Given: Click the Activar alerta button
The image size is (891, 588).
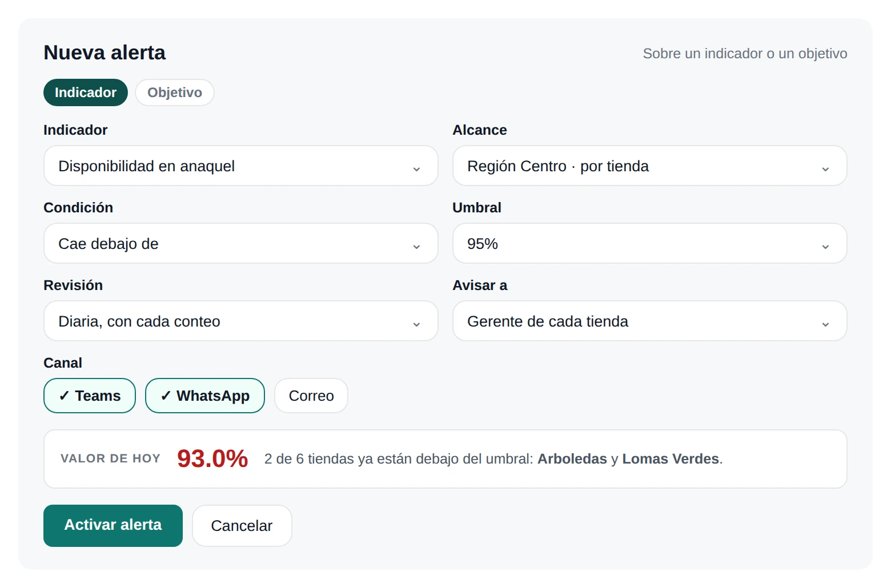Looking at the screenshot, I should [113, 526].
